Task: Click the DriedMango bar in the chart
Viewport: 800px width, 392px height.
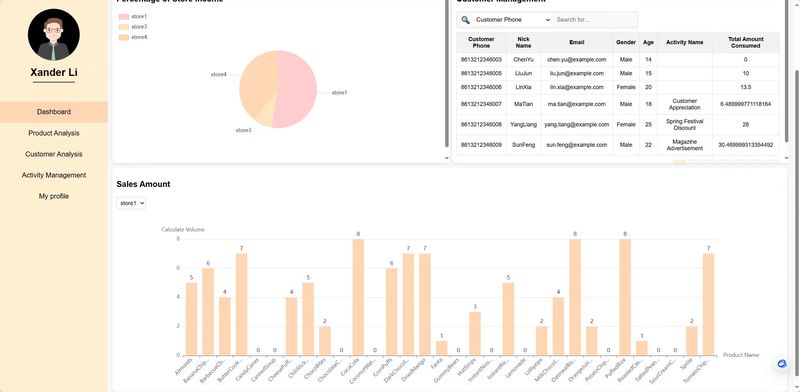Action: click(x=425, y=305)
